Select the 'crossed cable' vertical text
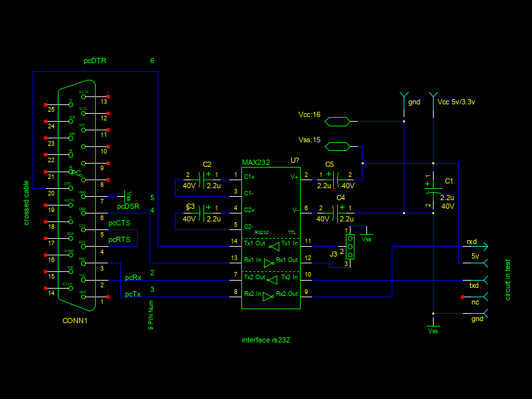Viewport: 532px width, 399px height. [27, 203]
